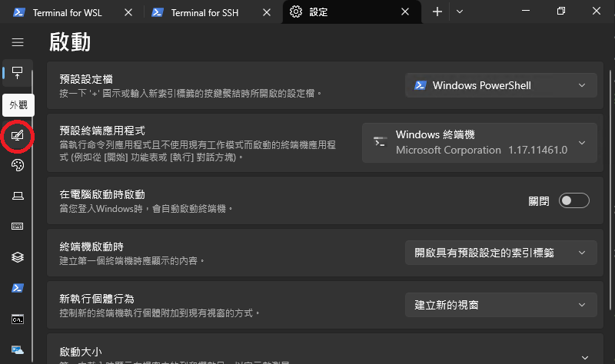Switch to the Terminal for SSH tab
Viewport: 615px width, 364px height.
click(205, 12)
